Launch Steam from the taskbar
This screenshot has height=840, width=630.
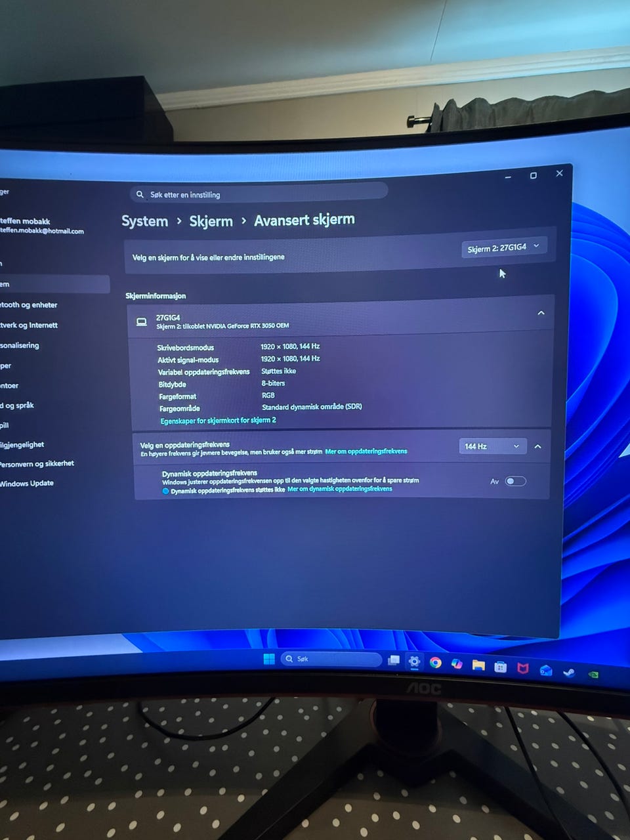569,672
